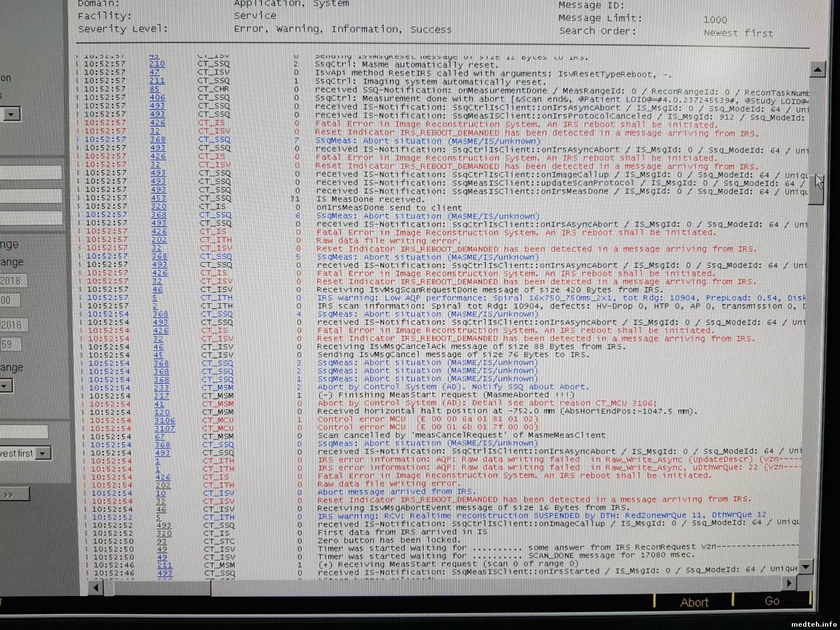Open message ID 3106 link
Image resolution: width=840 pixels, height=630 pixels.
pyautogui.click(x=165, y=420)
